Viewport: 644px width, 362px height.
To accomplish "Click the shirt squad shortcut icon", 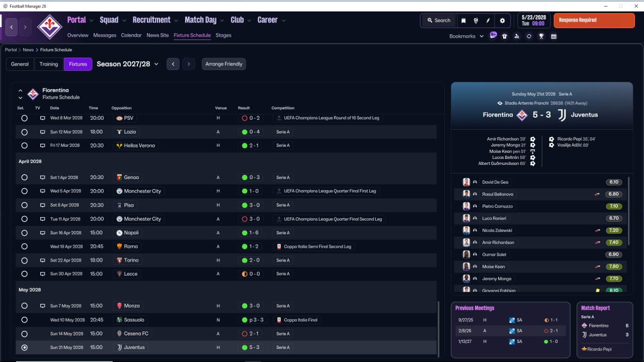I will (505, 36).
